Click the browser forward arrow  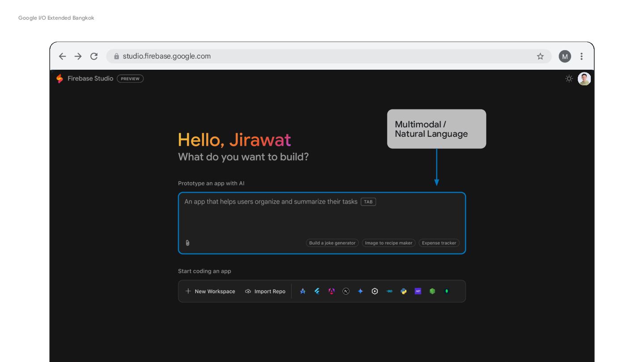pyautogui.click(x=78, y=56)
